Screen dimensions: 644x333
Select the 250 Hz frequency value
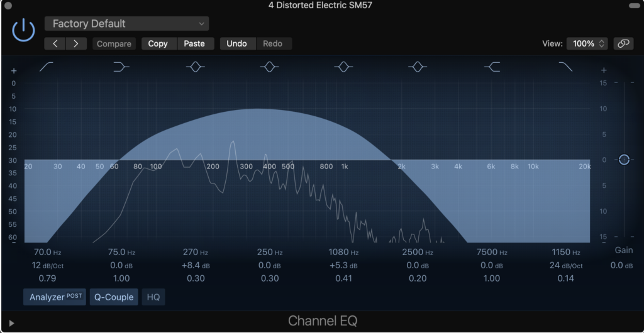[270, 252]
